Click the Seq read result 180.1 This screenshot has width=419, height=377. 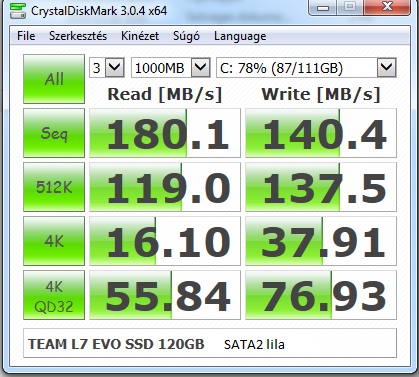click(x=165, y=133)
